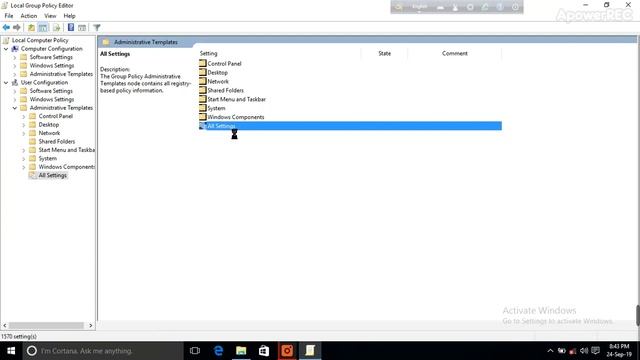This screenshot has height=360, width=640.
Task: Launch Microsoft Edge from taskbar
Action: pyautogui.click(x=218, y=351)
